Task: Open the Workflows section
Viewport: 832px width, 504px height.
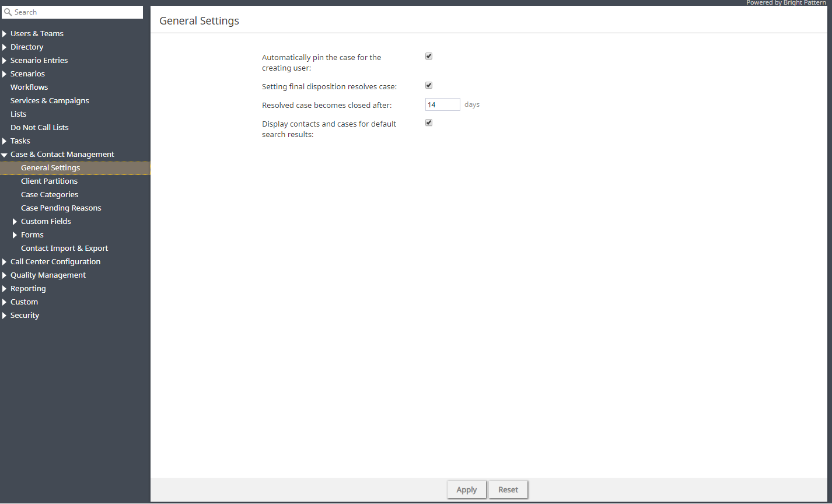Action: [x=29, y=87]
